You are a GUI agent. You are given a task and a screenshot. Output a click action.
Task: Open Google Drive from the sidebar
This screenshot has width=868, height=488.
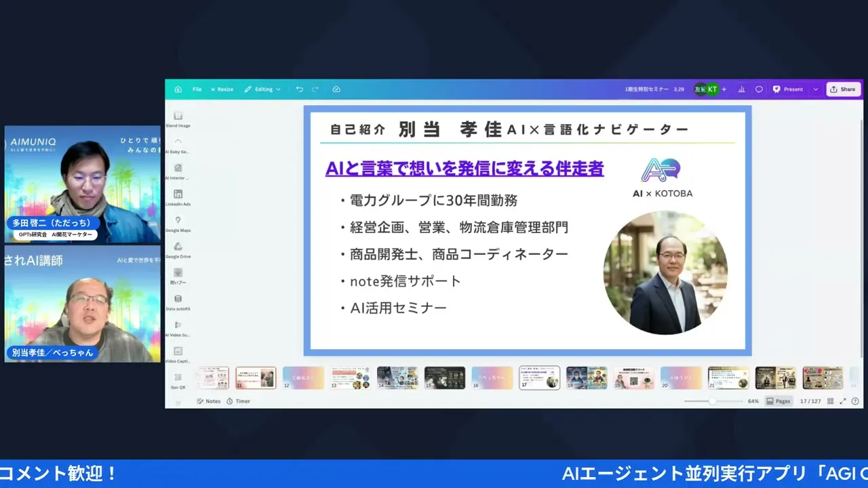point(178,250)
